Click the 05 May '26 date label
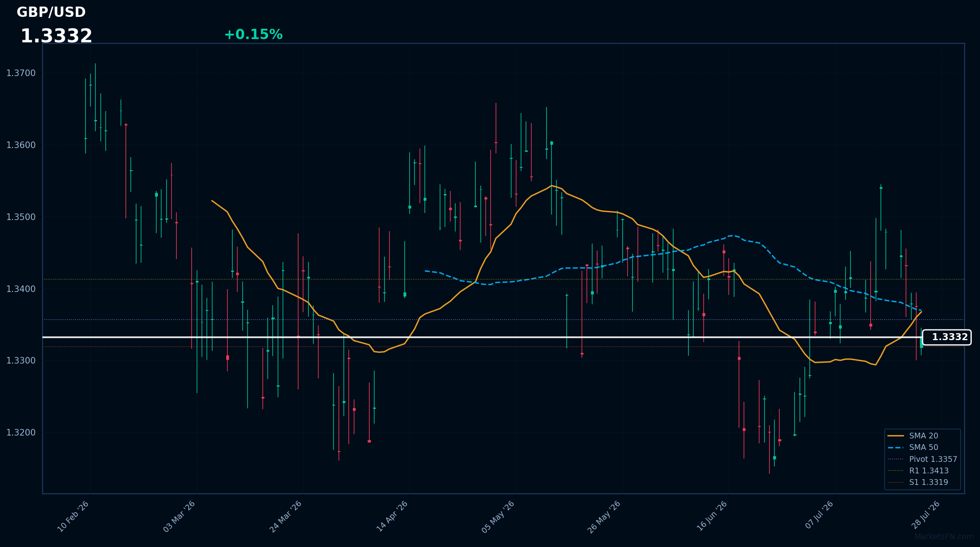 (498, 517)
